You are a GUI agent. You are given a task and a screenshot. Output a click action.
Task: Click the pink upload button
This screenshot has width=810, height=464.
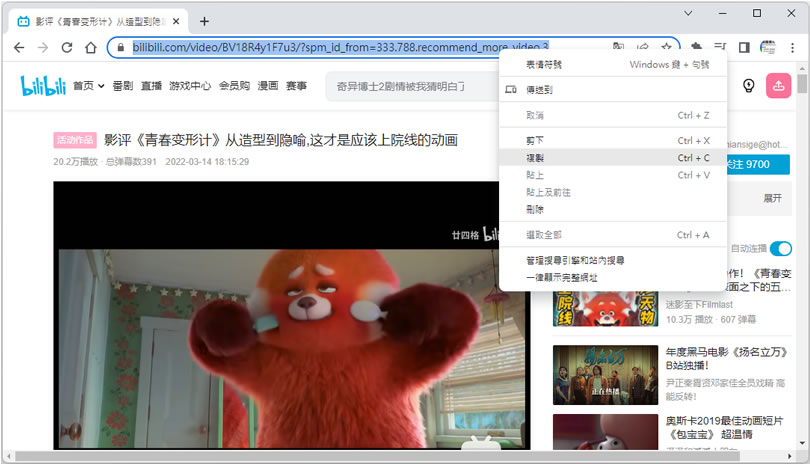778,86
